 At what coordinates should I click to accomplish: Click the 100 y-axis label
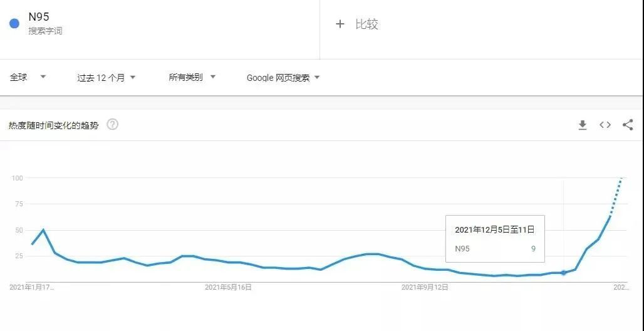[x=17, y=178]
